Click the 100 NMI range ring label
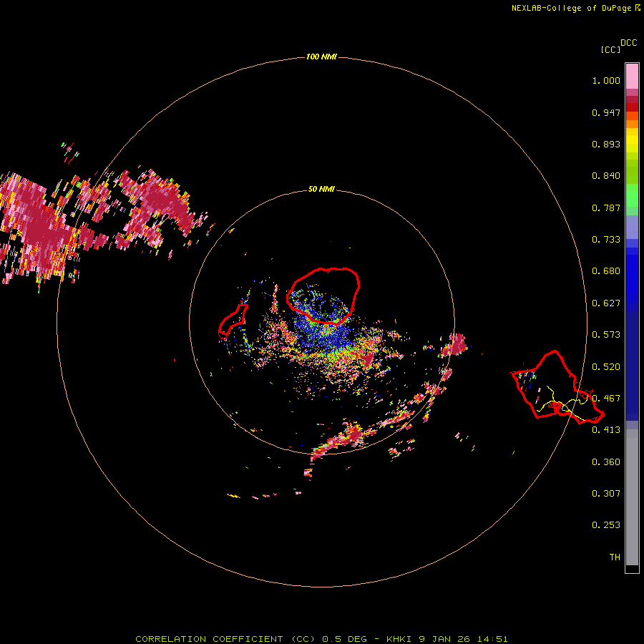 tap(321, 57)
